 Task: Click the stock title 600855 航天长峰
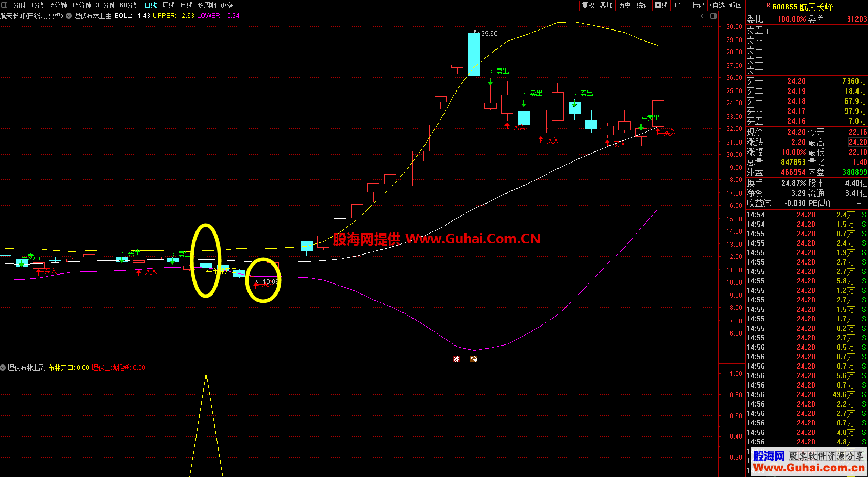point(803,7)
